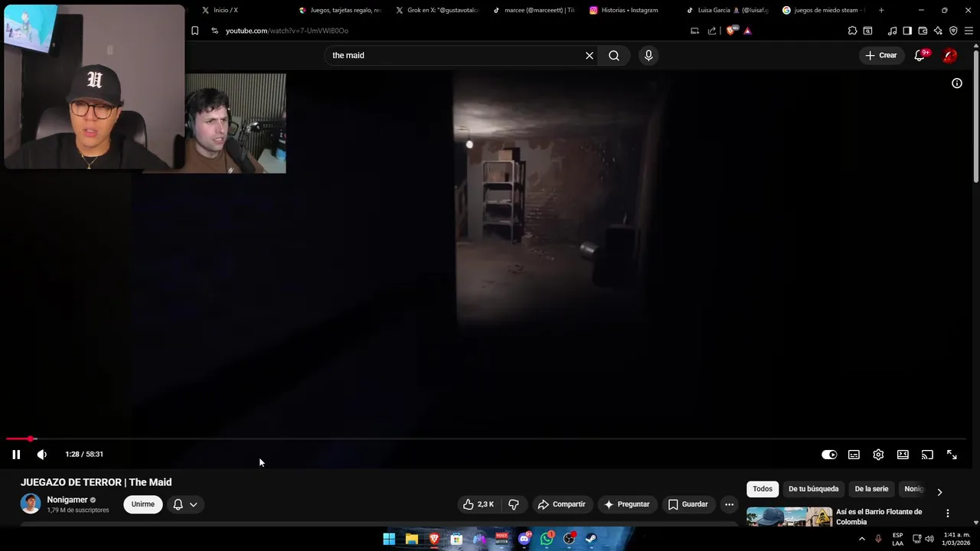The height and width of the screenshot is (551, 980).
Task: Open WhatsApp from the taskbar
Action: (547, 539)
